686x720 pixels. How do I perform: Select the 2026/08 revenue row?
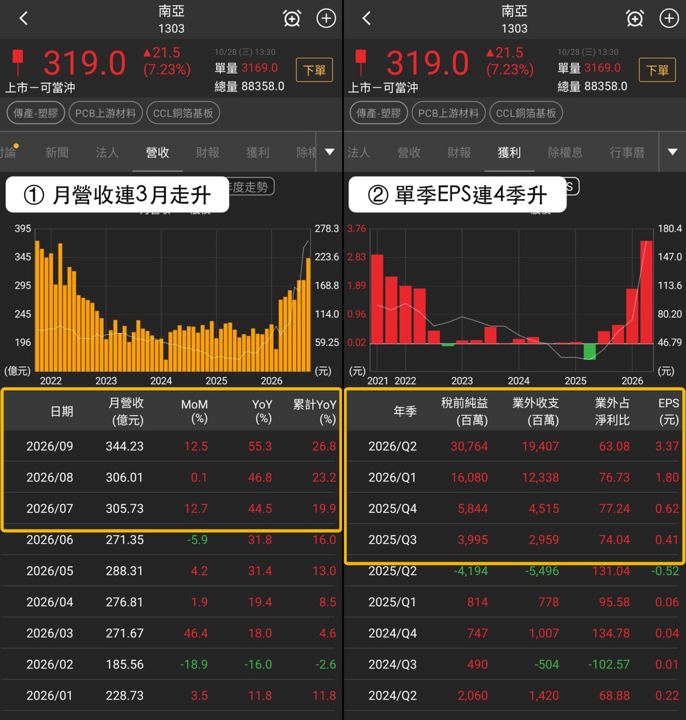coord(171,477)
